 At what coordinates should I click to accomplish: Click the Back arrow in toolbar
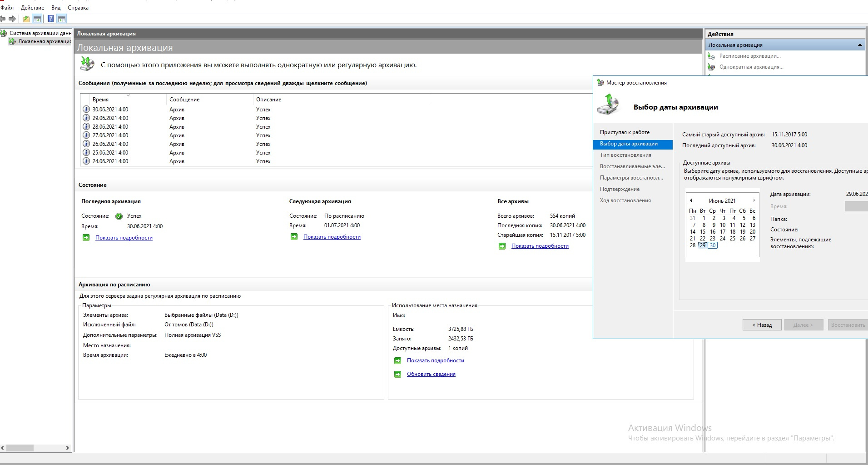click(3, 19)
